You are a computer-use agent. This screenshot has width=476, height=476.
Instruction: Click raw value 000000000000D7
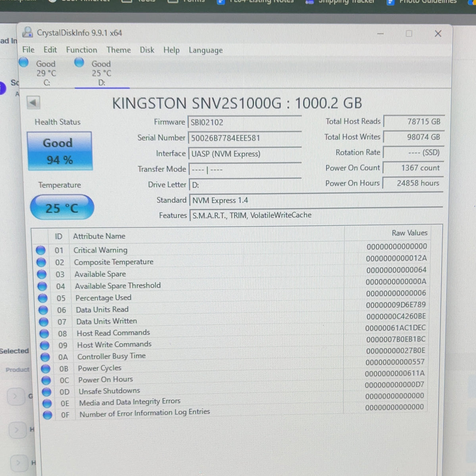394,385
